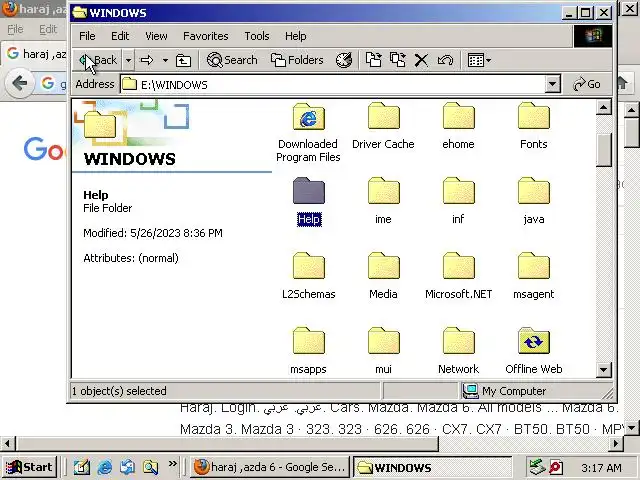640x480 pixels.
Task: Click the Move To toolbar icon
Action: pos(373,60)
